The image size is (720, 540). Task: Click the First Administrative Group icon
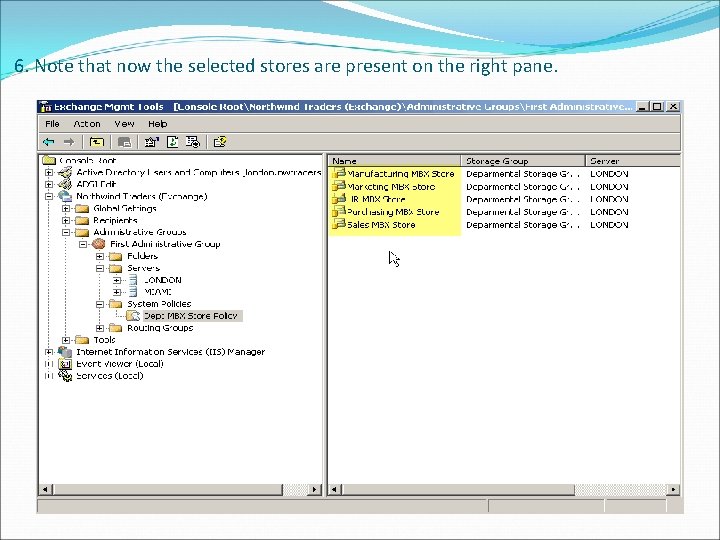99,244
